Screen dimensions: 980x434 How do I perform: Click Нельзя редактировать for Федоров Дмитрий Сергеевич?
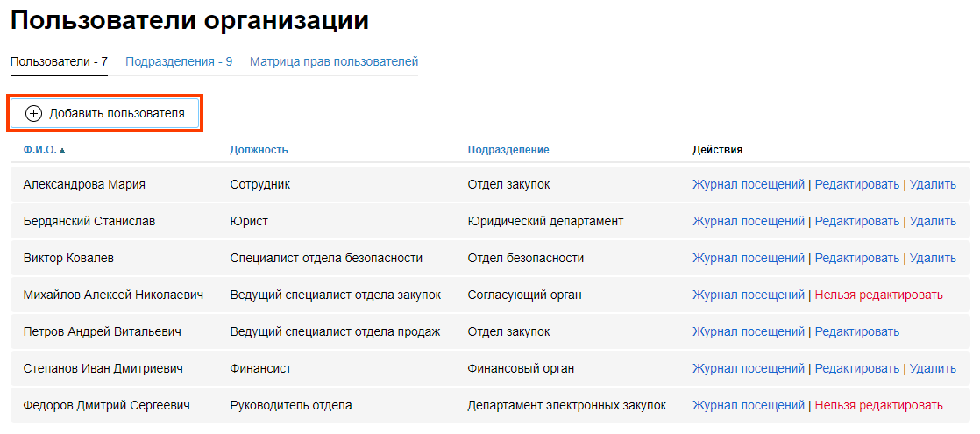(x=878, y=405)
